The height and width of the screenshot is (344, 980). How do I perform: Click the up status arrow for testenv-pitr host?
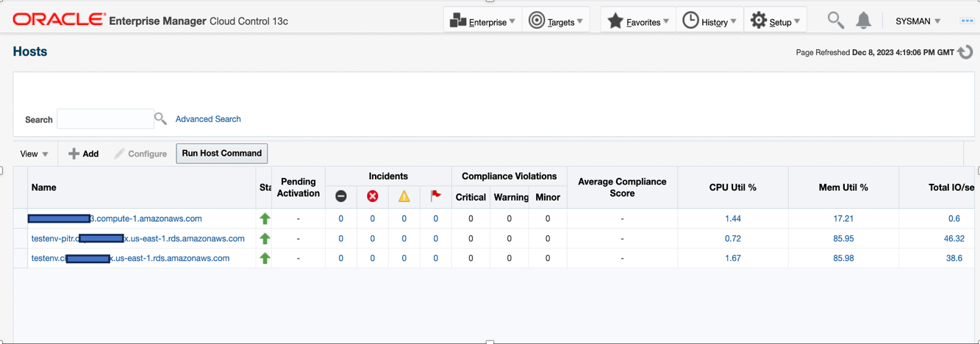coord(265,238)
